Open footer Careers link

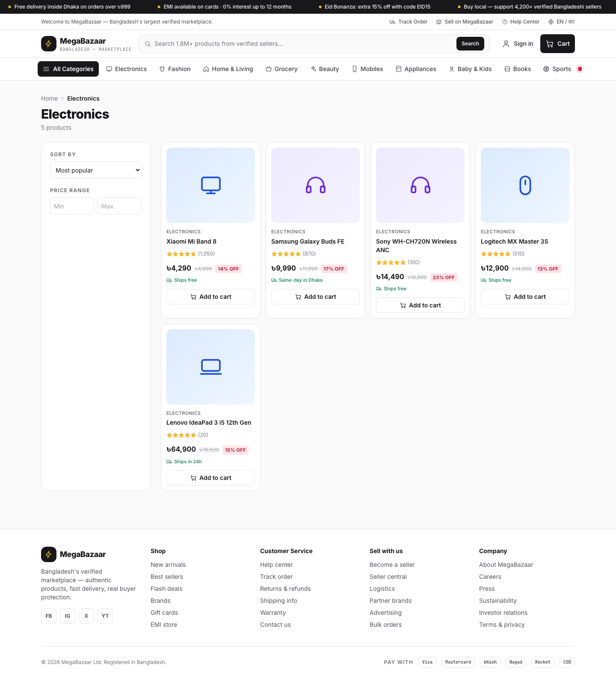[490, 577]
